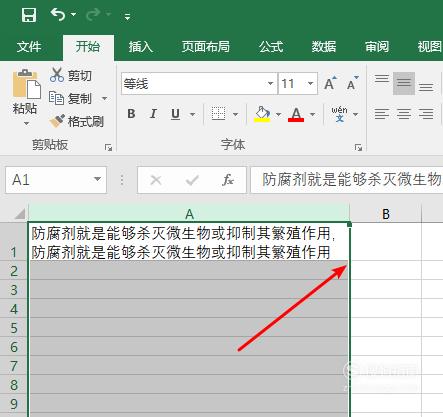The image size is (443, 417).
Task: Click the wén phonetic guide icon
Action: (x=339, y=114)
